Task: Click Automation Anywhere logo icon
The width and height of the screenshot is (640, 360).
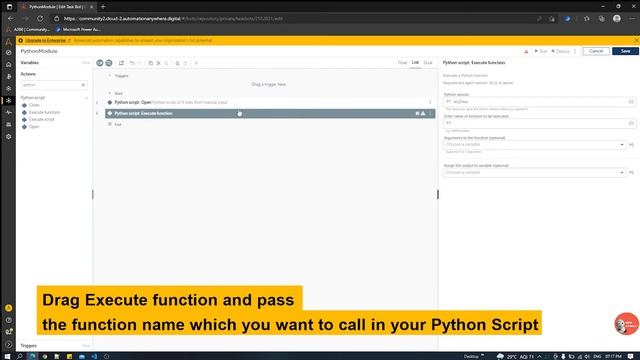Action: (x=9, y=41)
